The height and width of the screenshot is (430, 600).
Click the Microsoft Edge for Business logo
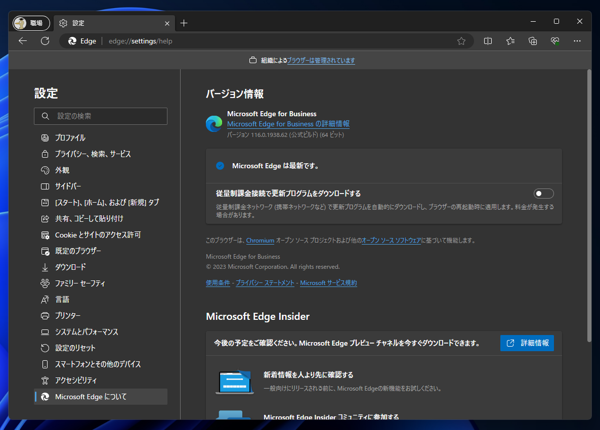pyautogui.click(x=214, y=124)
